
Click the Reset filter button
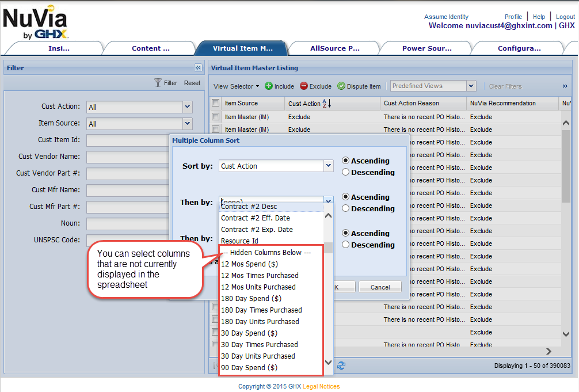tap(192, 83)
